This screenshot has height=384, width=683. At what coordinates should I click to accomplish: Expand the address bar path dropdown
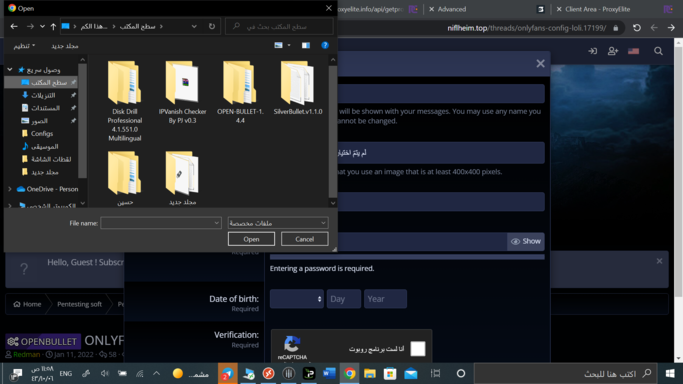tap(194, 27)
